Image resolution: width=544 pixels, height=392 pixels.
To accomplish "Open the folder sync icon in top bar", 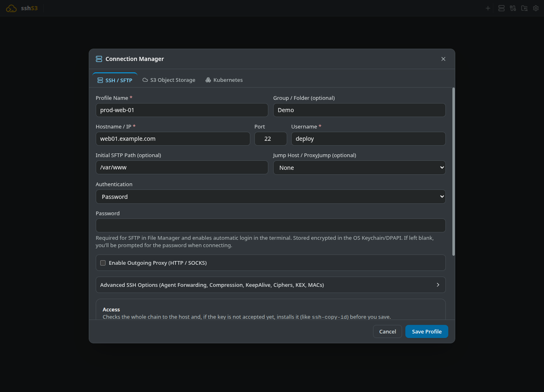I will tap(524, 8).
